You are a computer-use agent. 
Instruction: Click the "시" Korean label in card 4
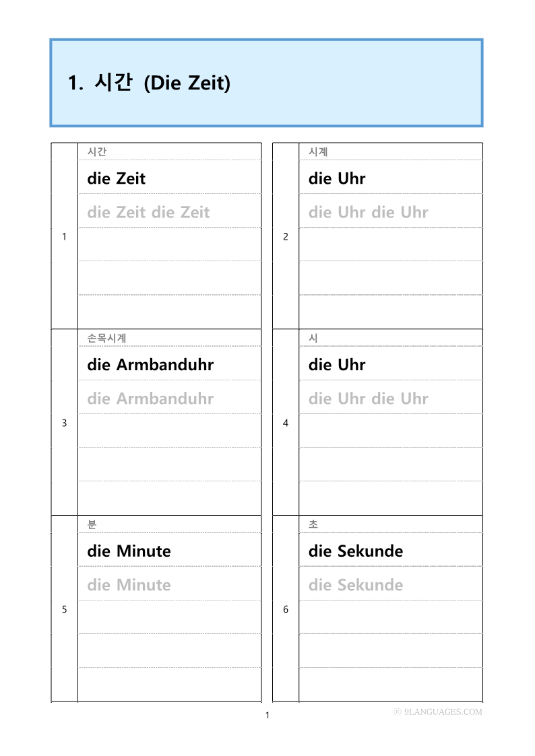(x=313, y=338)
